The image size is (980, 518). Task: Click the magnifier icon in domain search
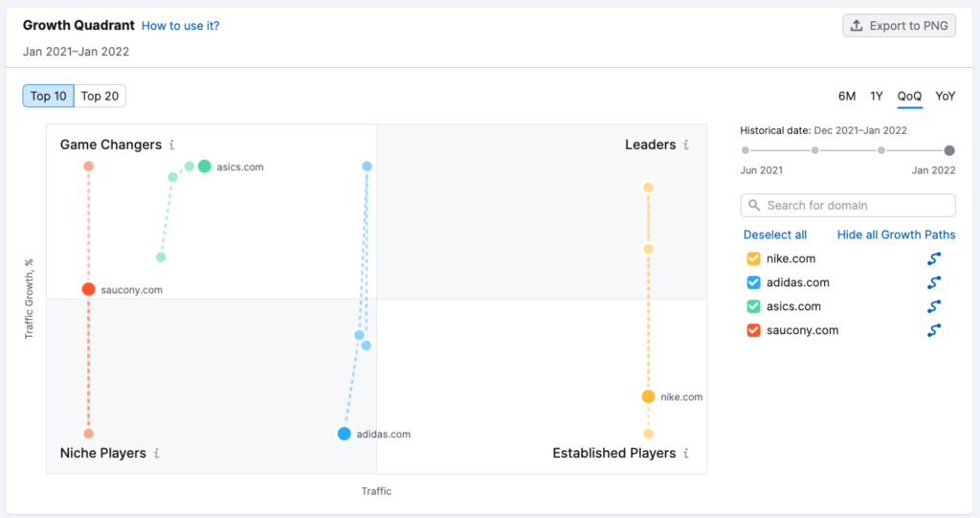754,205
